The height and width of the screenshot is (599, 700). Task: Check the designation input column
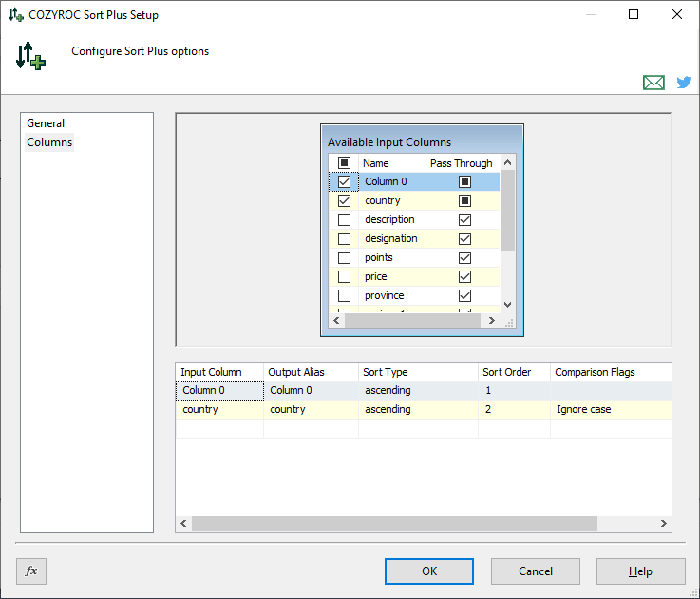[344, 239]
